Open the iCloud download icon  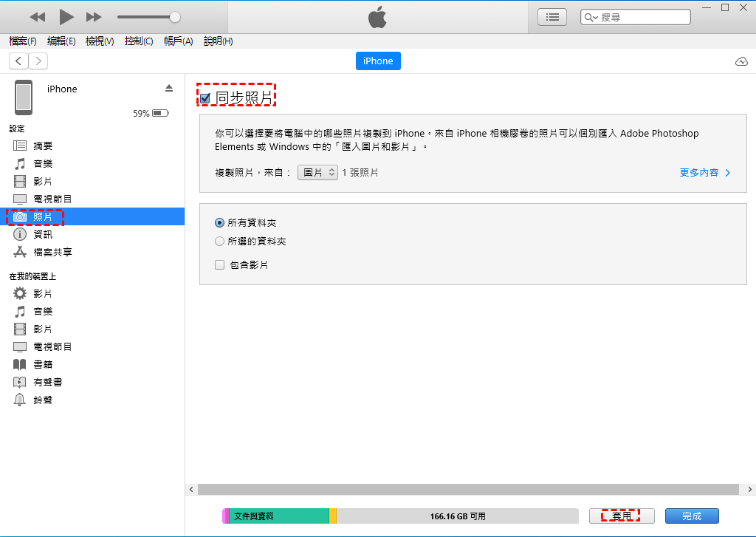tap(741, 61)
